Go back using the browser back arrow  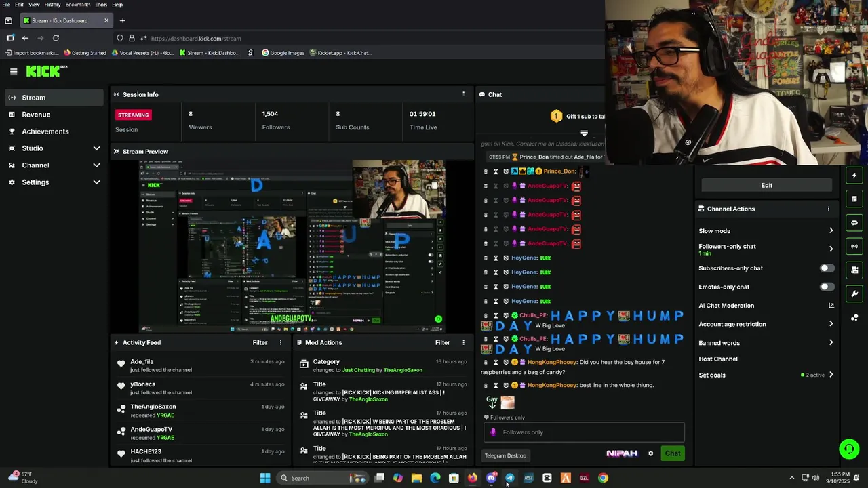click(x=25, y=38)
